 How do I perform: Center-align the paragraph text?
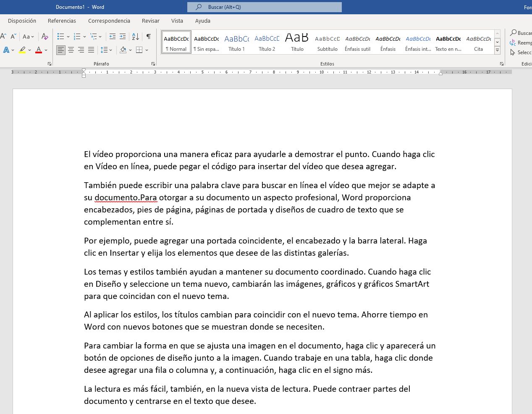pyautogui.click(x=71, y=50)
